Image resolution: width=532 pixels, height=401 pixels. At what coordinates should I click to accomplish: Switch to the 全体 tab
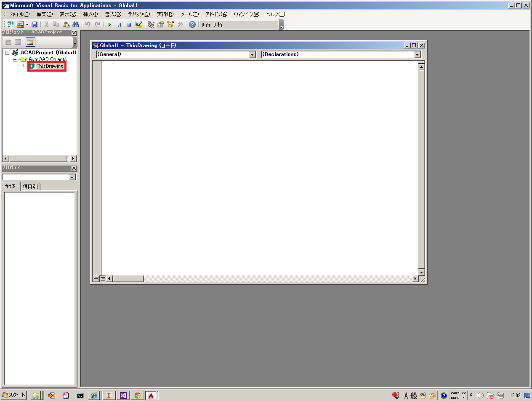11,186
